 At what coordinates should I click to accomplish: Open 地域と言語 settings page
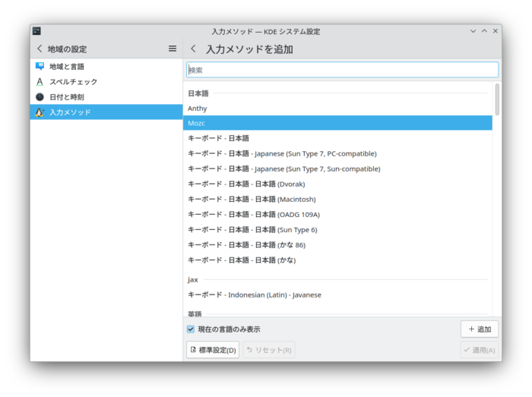(x=106, y=66)
